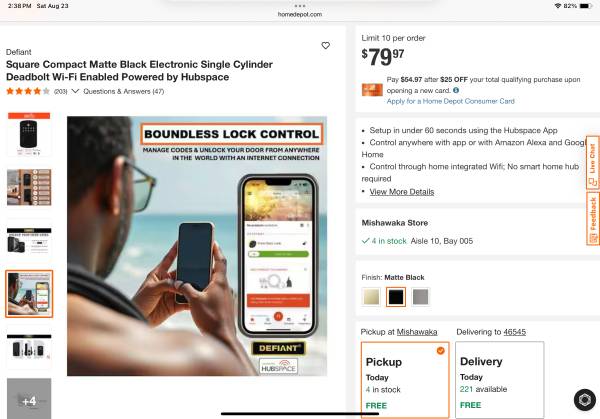Screen dimensions: 600x419
Task: Choose the gray finish swatch
Action: click(421, 296)
